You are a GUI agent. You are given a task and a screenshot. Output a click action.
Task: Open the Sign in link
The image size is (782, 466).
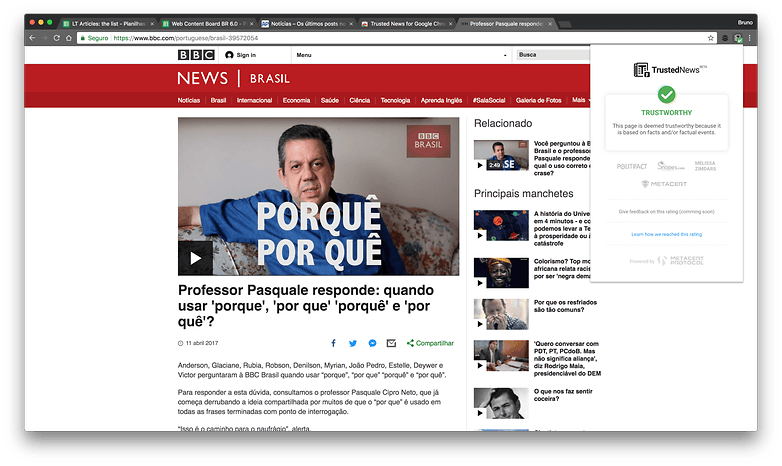(240, 55)
